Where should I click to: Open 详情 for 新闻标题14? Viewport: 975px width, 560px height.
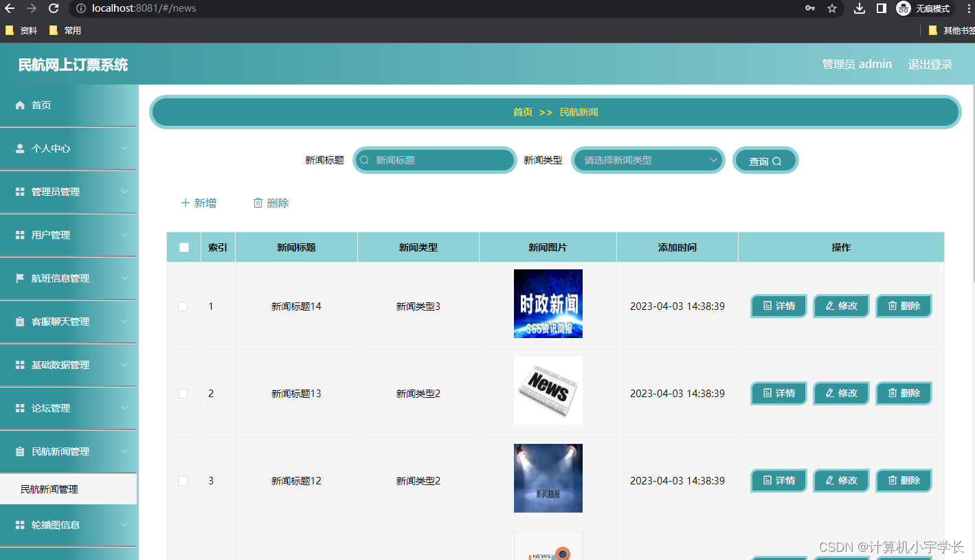[x=779, y=306]
